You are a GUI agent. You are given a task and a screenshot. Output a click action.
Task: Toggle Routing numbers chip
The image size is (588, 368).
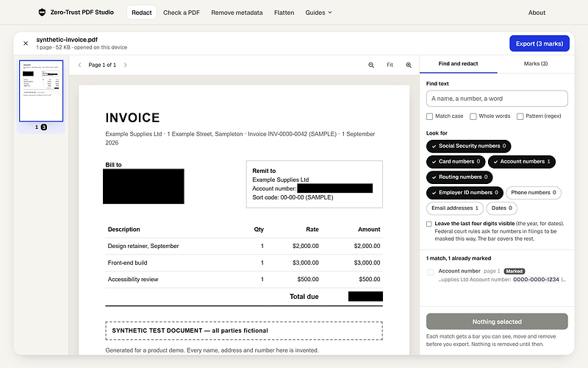tap(459, 177)
